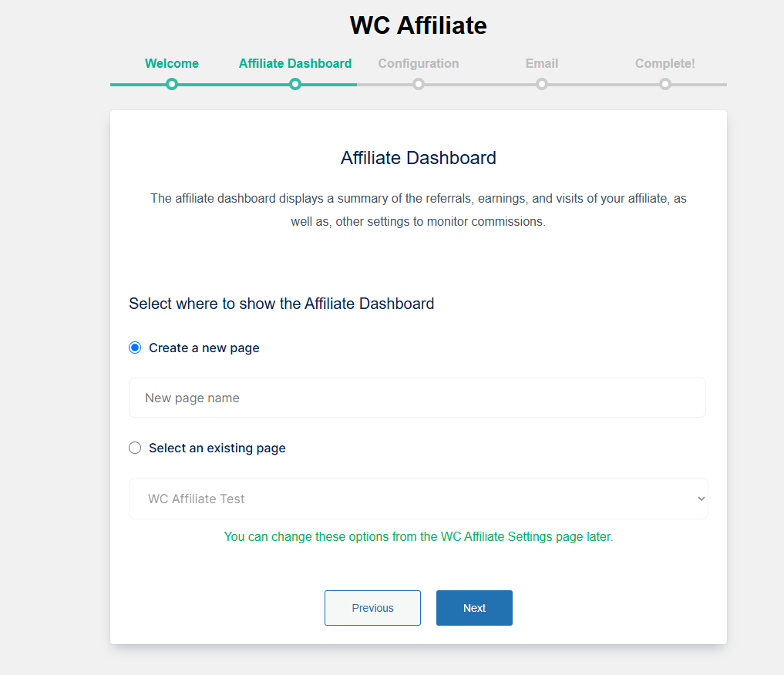Open the Affiliate Dashboard step tab label
784x675 pixels.
295,63
